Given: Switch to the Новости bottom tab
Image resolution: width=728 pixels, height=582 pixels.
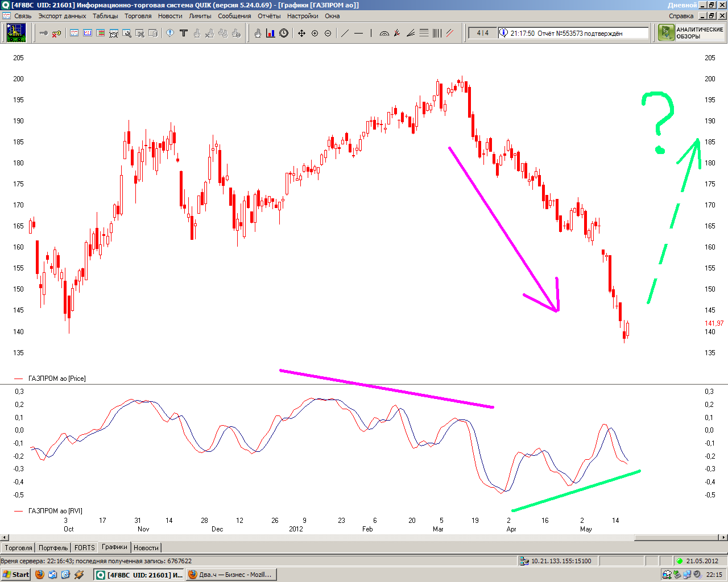Looking at the screenshot, I should pyautogui.click(x=146, y=548).
